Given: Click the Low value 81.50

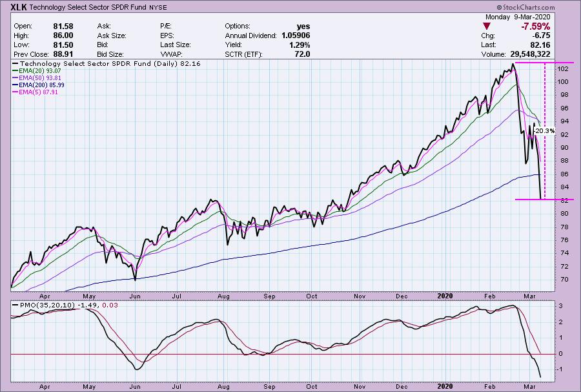Looking at the screenshot, I should tap(63, 45).
